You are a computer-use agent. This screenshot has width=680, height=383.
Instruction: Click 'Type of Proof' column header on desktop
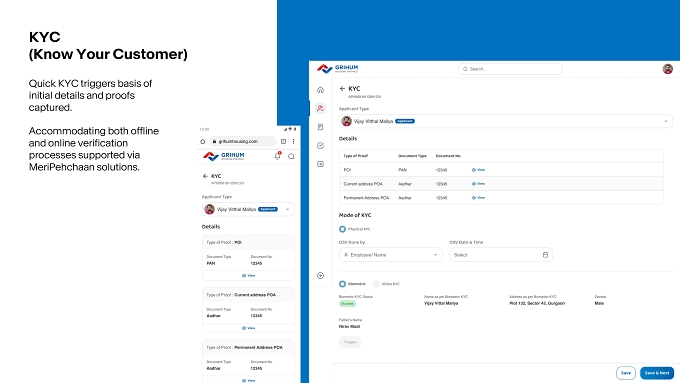356,156
